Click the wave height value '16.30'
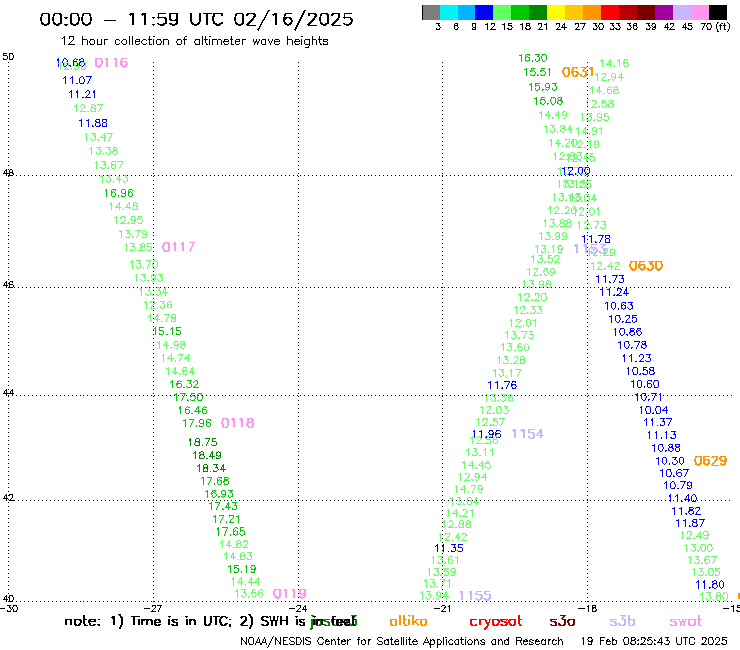740x650 pixels. point(533,58)
